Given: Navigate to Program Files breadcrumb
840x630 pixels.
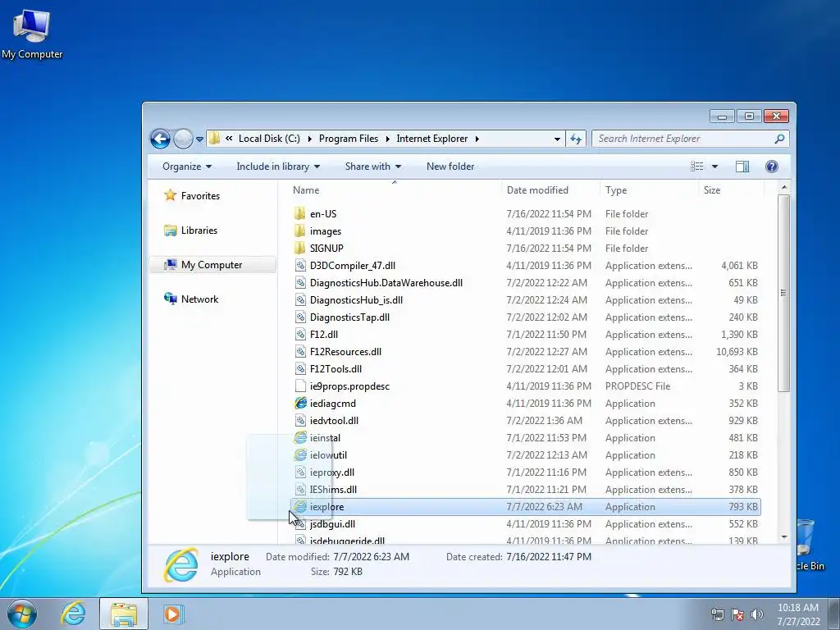Looking at the screenshot, I should click(348, 139).
